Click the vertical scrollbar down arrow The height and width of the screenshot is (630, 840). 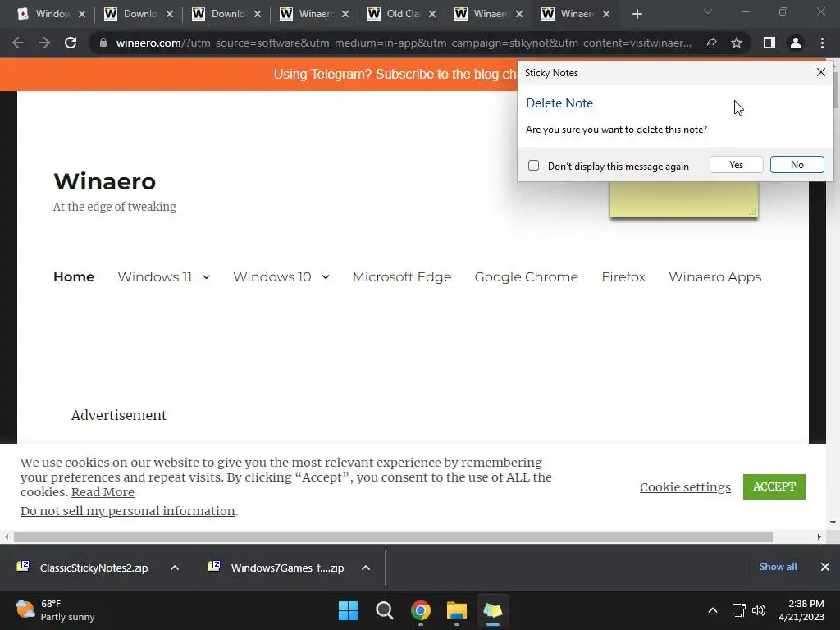coord(833,523)
